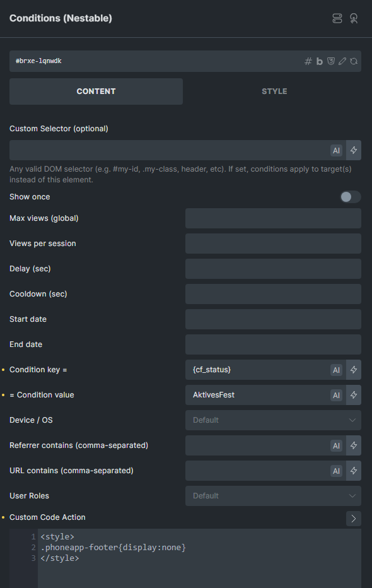372x588 pixels.
Task: Click the pencil edit icon beside element ID
Action: click(x=342, y=61)
